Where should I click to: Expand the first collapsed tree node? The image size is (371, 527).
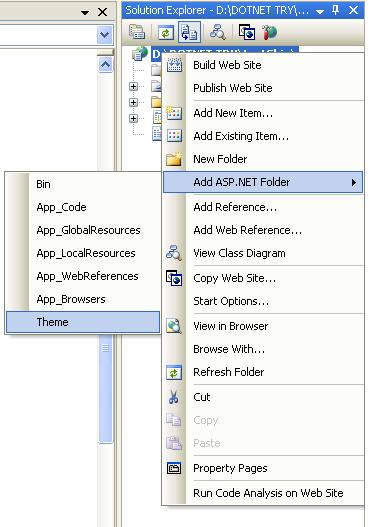click(133, 86)
